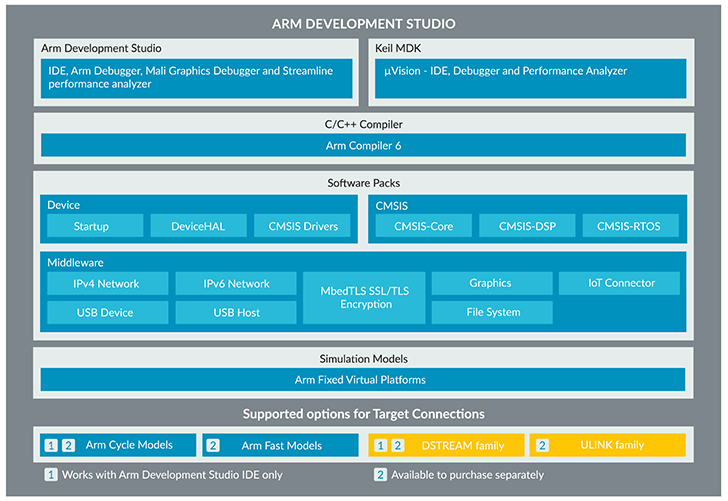
Task: Click the File System middleware box
Action: (492, 312)
